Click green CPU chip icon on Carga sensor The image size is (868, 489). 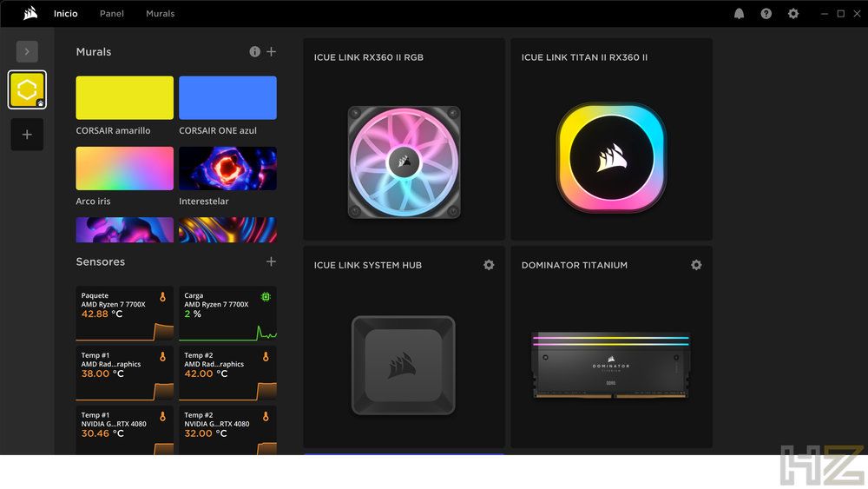pos(266,297)
